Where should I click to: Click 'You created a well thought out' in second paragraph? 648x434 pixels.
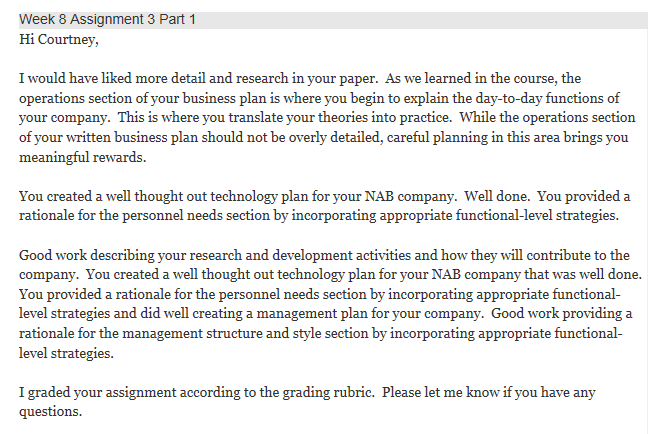coord(113,196)
